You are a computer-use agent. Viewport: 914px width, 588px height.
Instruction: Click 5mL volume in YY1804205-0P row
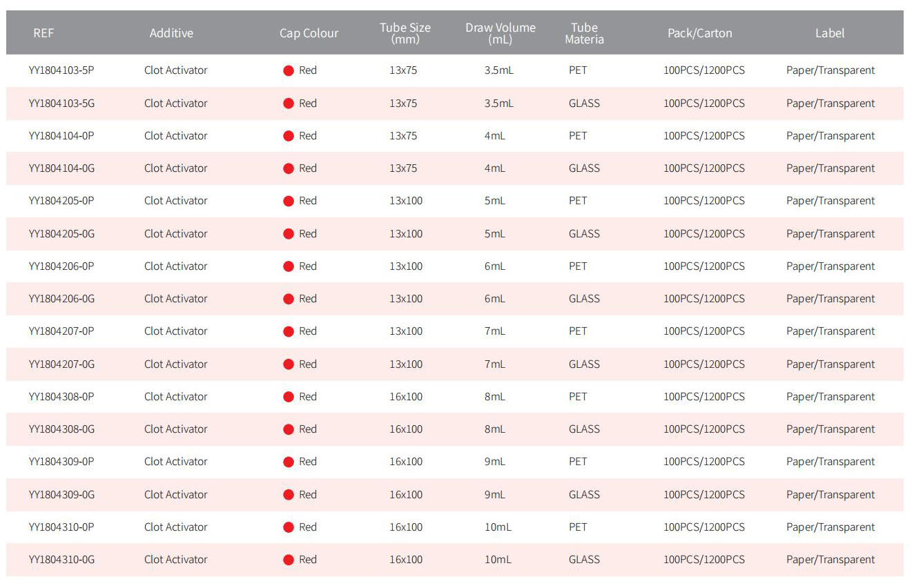(495, 201)
